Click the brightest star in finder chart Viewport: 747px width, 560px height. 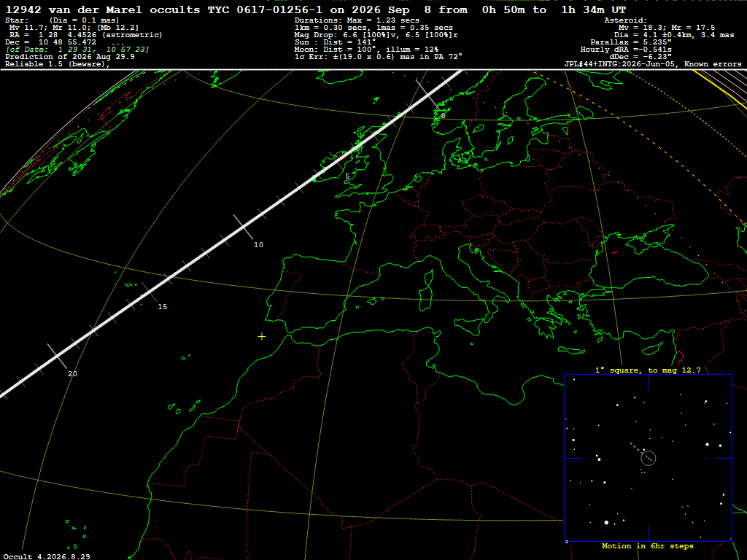point(606,522)
